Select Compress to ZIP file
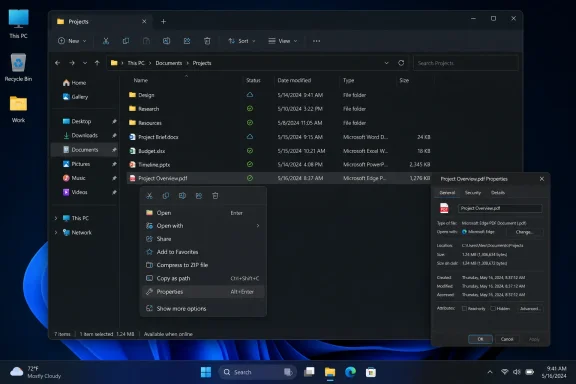The height and width of the screenshot is (384, 576). click(x=203, y=265)
